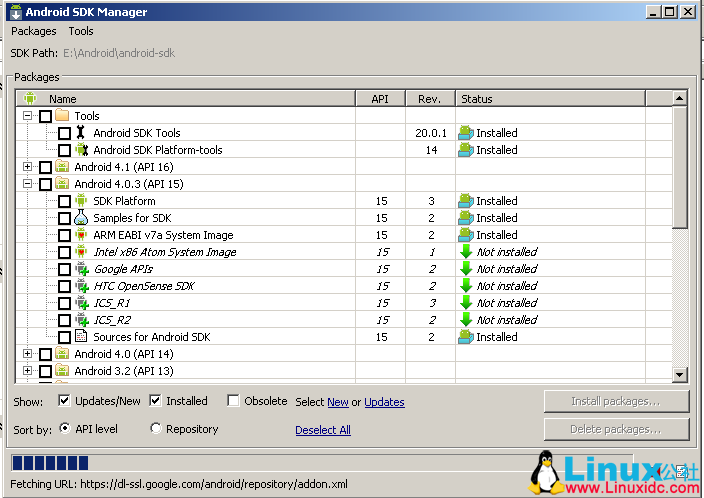The width and height of the screenshot is (704, 498).
Task: Click the Android 4.0 (API 14) folder icon
Action: click(x=62, y=353)
